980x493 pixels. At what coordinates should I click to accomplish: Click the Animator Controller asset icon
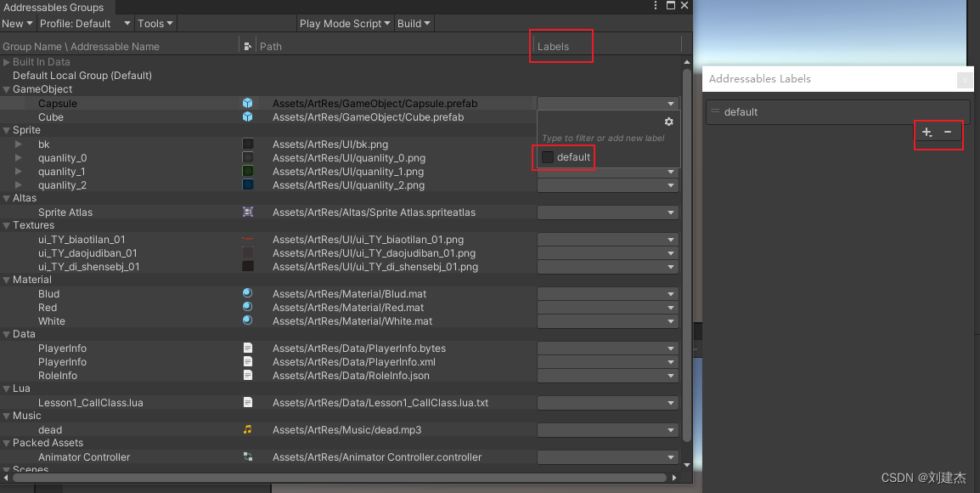point(248,456)
